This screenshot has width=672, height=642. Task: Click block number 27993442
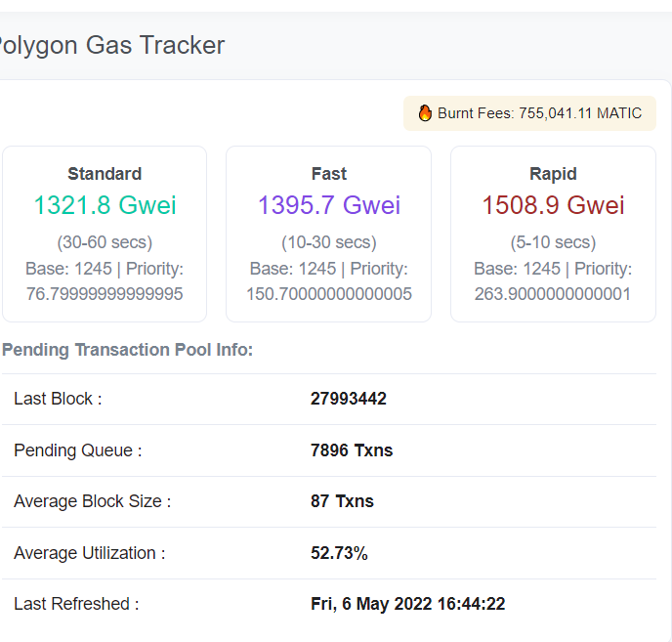pyautogui.click(x=349, y=399)
